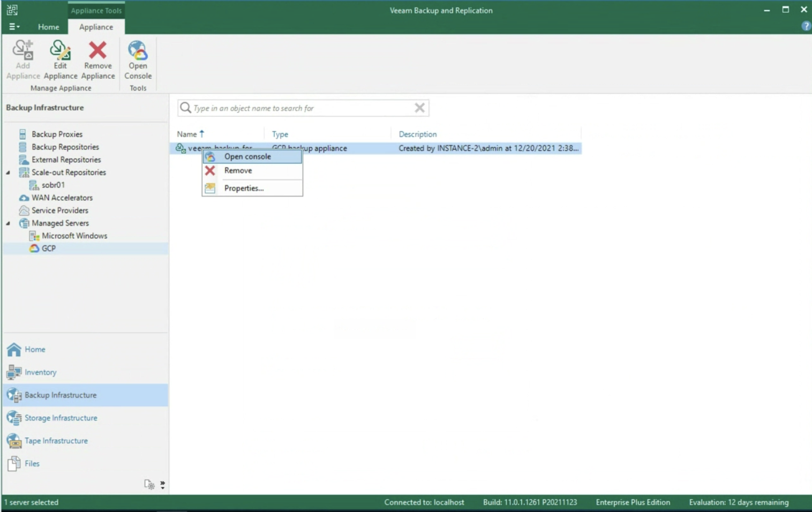
Task: Click 'Enterprise Plus Edition' status text
Action: pyautogui.click(x=633, y=502)
